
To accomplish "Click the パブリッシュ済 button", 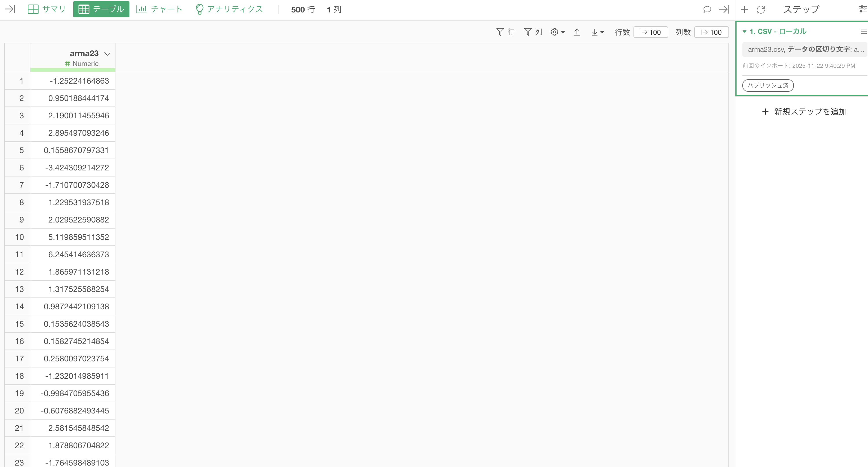I will pos(768,85).
